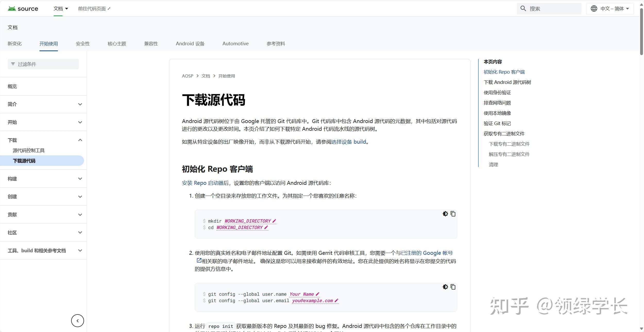Click the copy icon on mkdir code block
This screenshot has width=644, height=332.
[453, 214]
